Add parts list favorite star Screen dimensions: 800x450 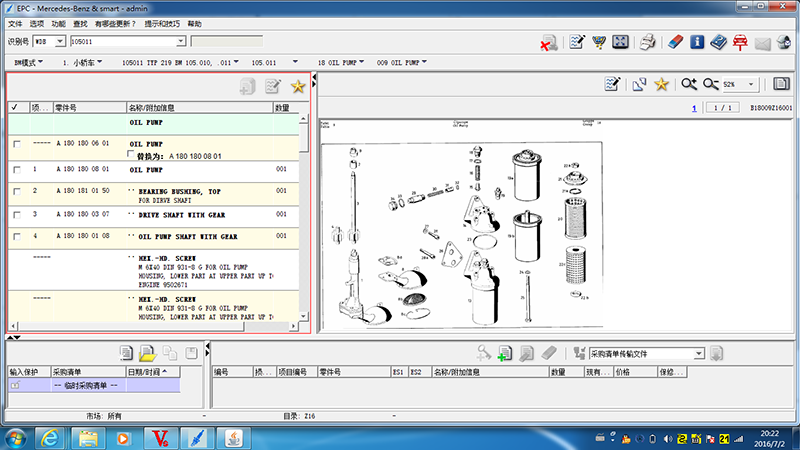click(298, 86)
